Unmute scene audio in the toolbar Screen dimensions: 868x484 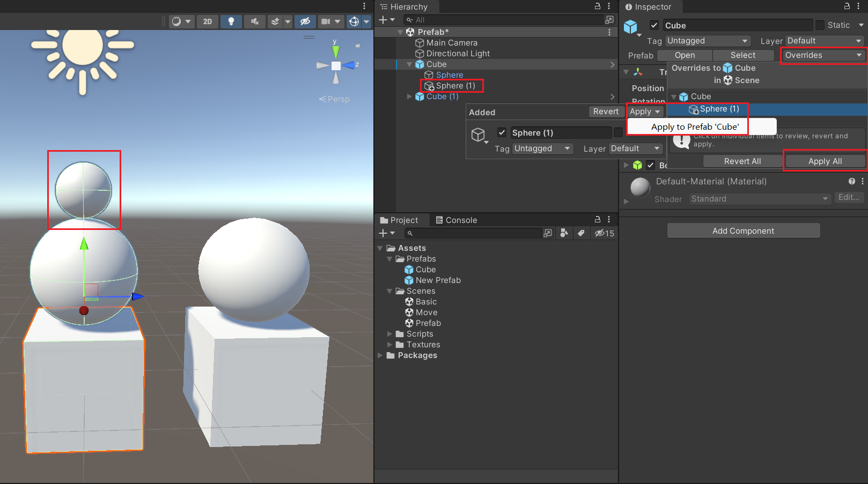pos(254,21)
